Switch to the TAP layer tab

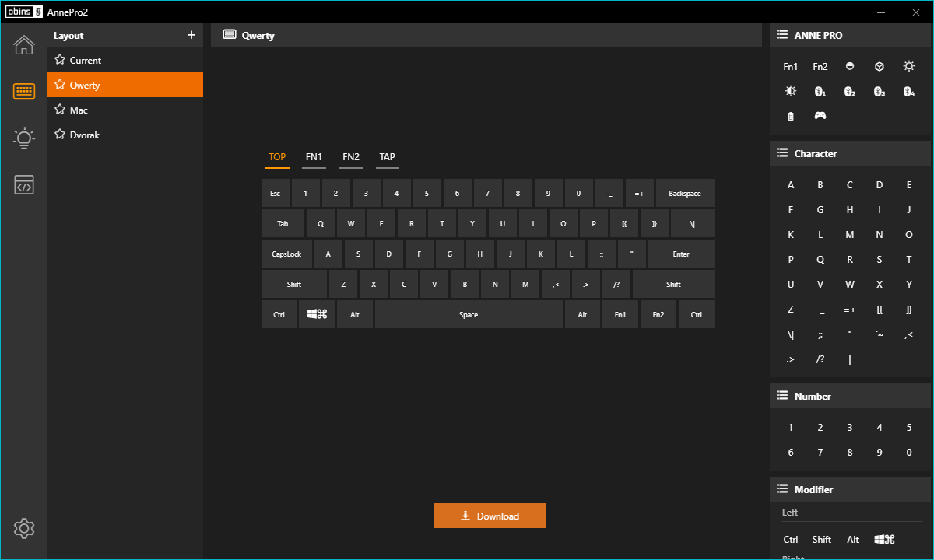pos(387,157)
